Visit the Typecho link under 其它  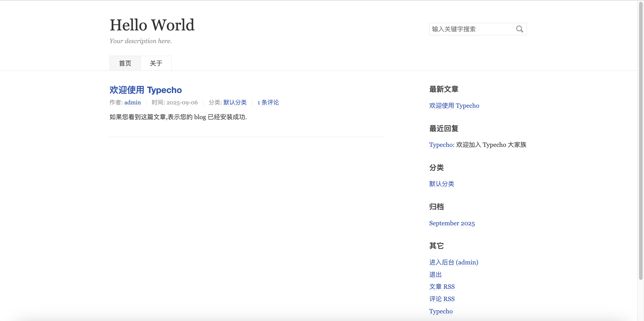(441, 311)
